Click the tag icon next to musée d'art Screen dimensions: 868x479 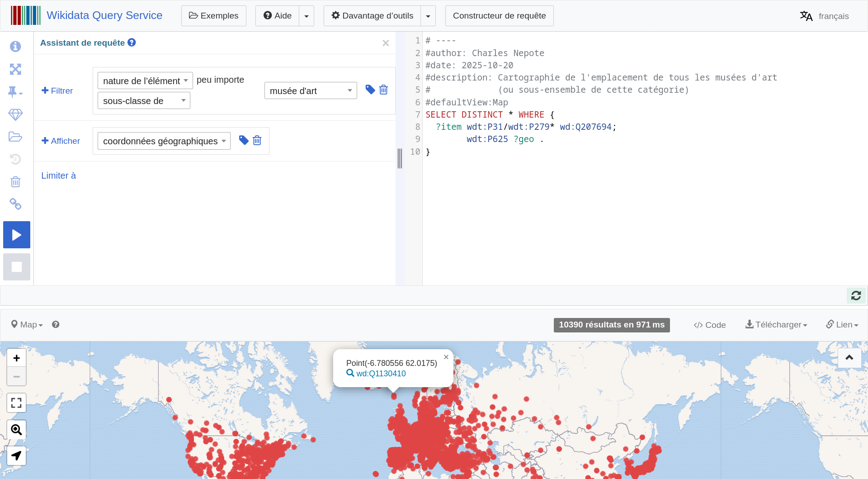click(x=370, y=90)
